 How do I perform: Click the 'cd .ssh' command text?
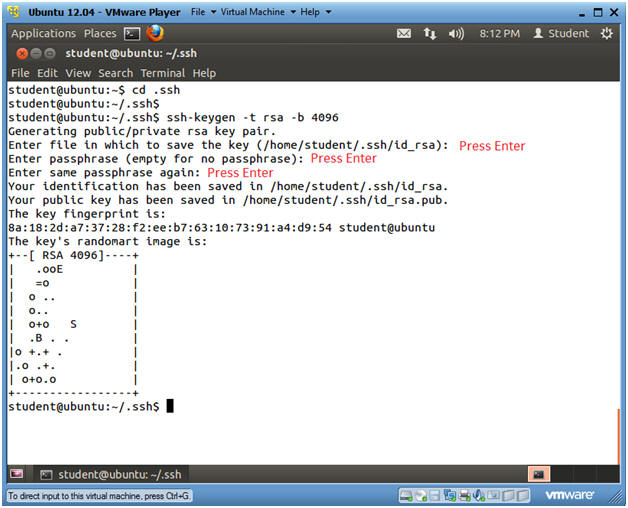tap(156, 90)
